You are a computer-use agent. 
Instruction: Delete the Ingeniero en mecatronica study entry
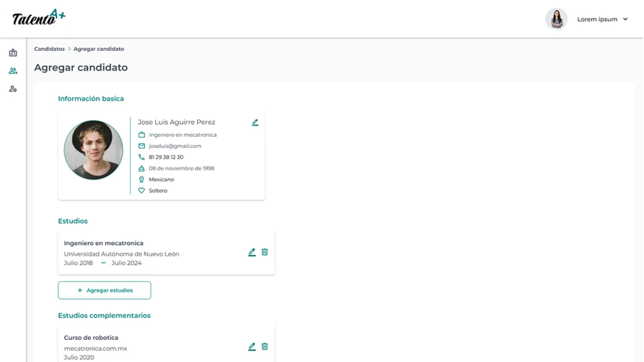(x=265, y=252)
